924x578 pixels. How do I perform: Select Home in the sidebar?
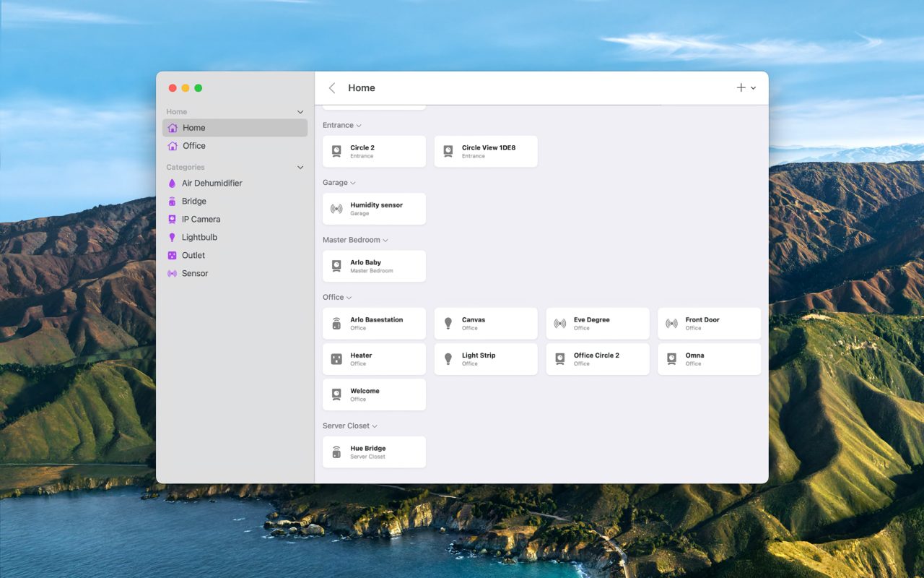pyautogui.click(x=193, y=127)
